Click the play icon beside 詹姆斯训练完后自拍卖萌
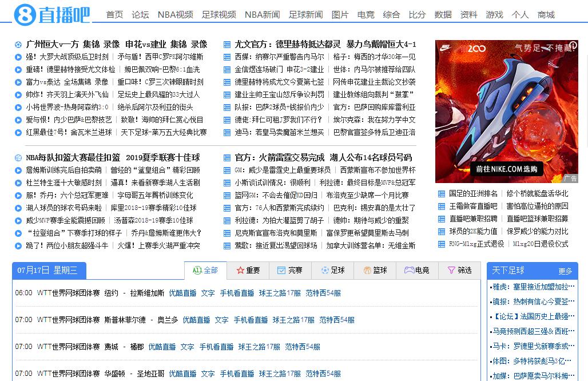Screen dimensions: 588x381 [19, 170]
